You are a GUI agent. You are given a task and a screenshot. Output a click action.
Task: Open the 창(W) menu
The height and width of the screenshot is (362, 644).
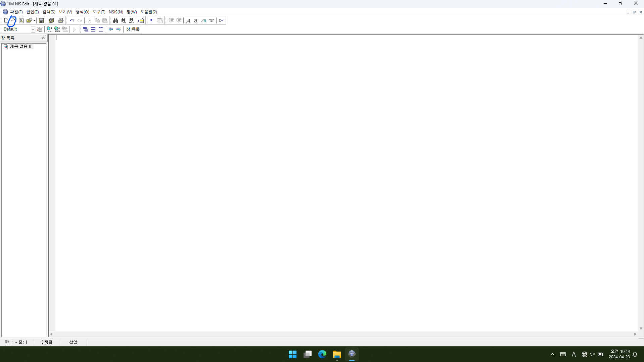click(132, 12)
